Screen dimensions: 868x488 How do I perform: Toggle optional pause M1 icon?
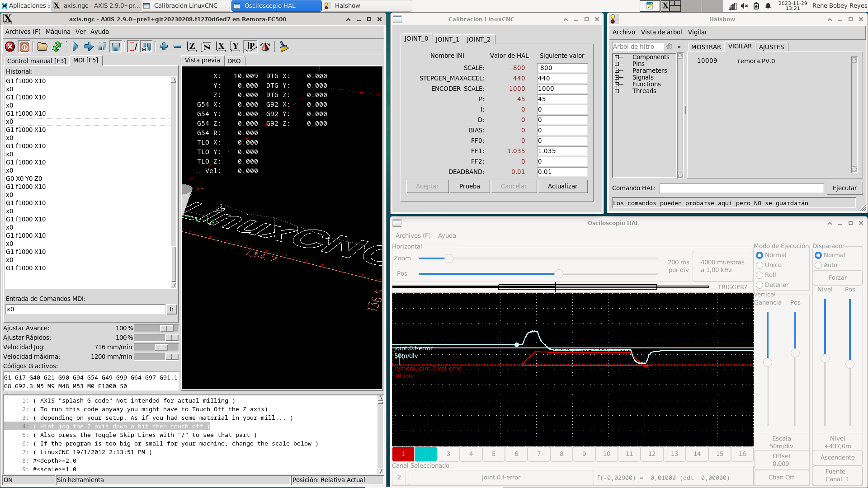tap(146, 47)
